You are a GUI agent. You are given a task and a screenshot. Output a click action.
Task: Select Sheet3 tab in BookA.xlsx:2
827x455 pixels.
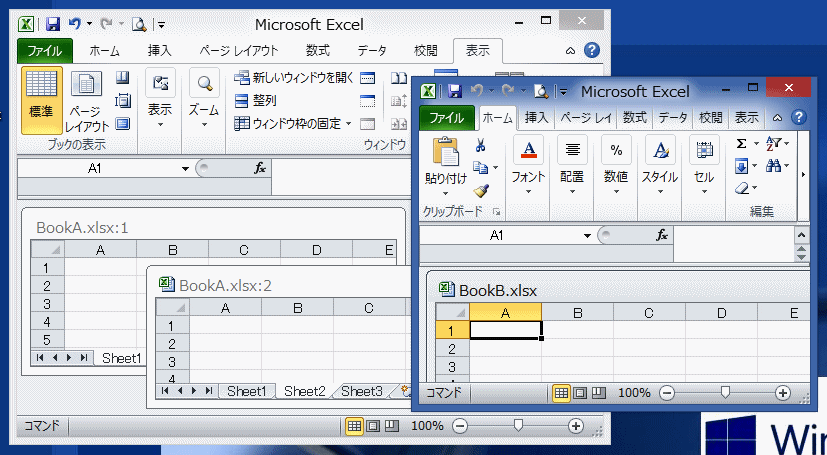362,391
